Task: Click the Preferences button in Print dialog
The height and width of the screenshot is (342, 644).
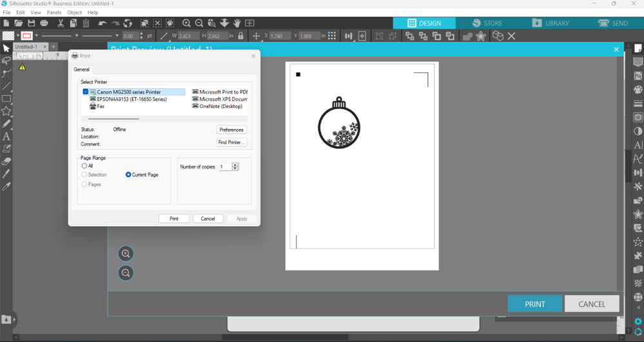Action: click(231, 129)
